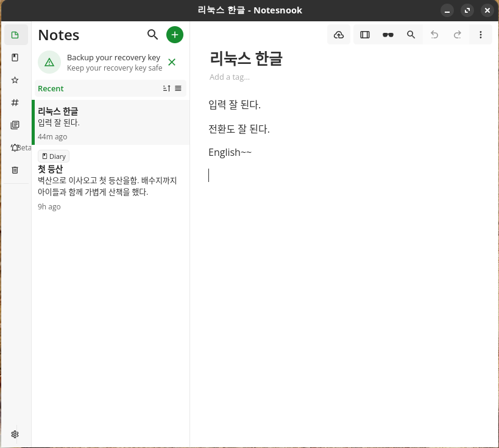This screenshot has width=499, height=448.
Task: Open the Notes section in sidebar
Action: click(15, 35)
